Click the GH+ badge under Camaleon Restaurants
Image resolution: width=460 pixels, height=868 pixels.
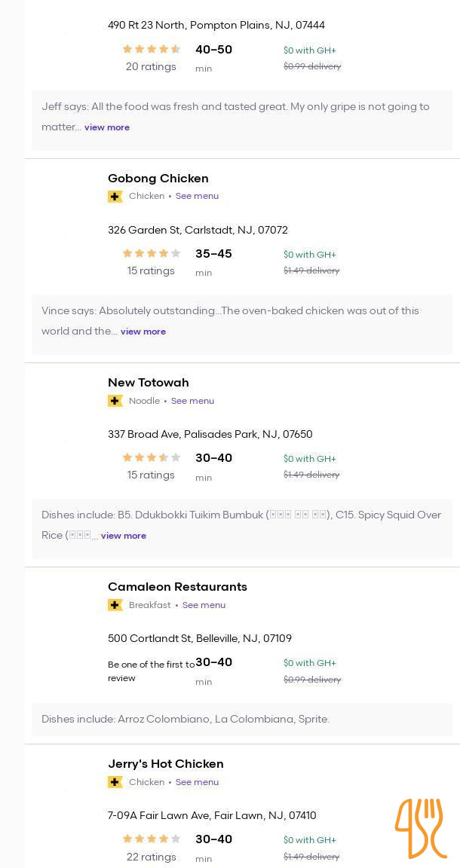[115, 605]
